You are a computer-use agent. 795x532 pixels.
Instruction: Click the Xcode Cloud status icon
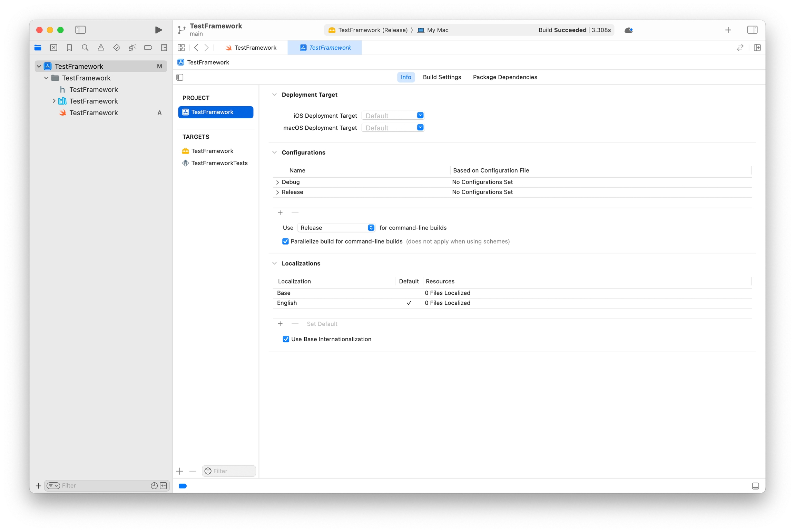[628, 30]
